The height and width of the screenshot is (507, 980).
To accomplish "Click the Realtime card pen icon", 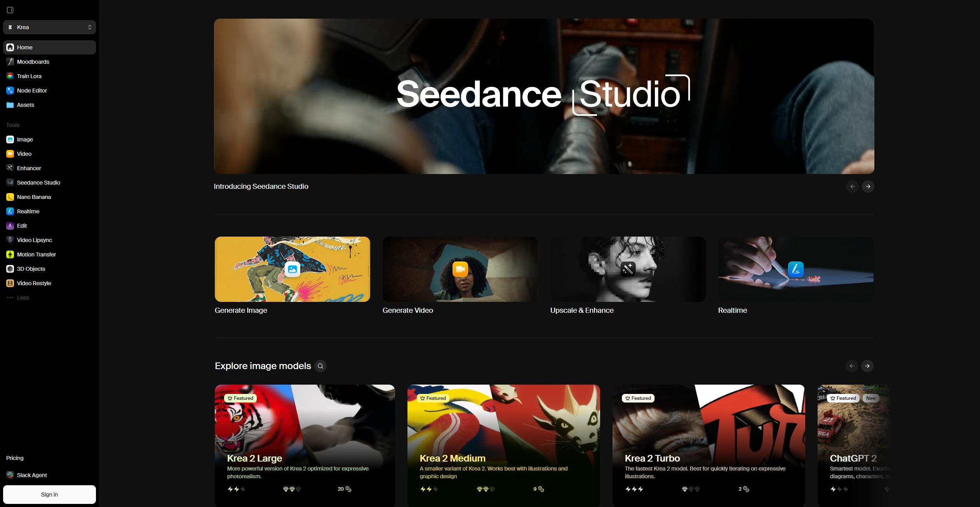I will 796,269.
